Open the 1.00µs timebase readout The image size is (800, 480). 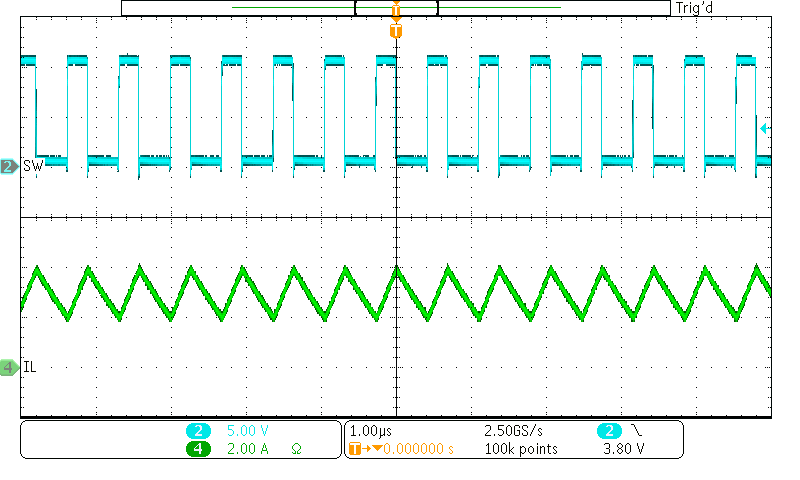click(x=370, y=430)
